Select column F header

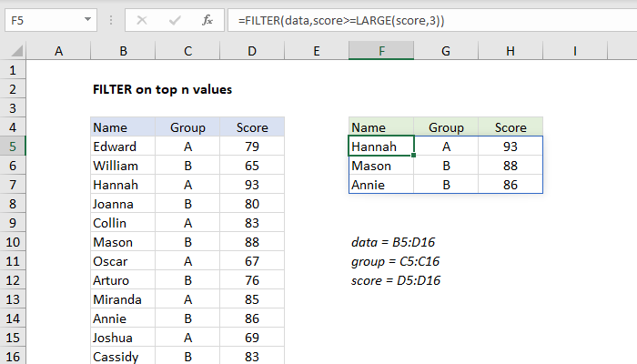(381, 51)
